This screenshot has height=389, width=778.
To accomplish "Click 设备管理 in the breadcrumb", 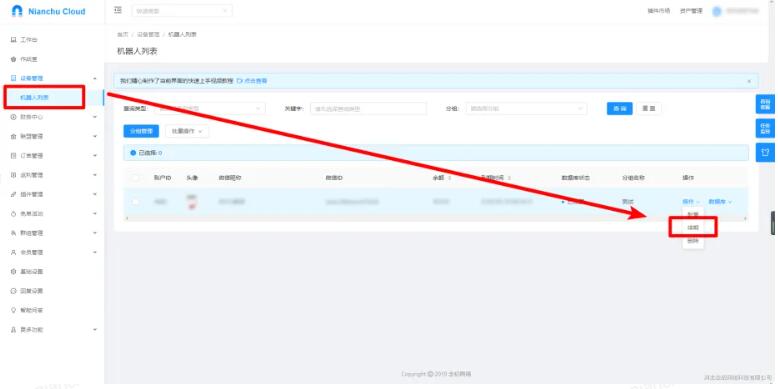I will point(148,34).
